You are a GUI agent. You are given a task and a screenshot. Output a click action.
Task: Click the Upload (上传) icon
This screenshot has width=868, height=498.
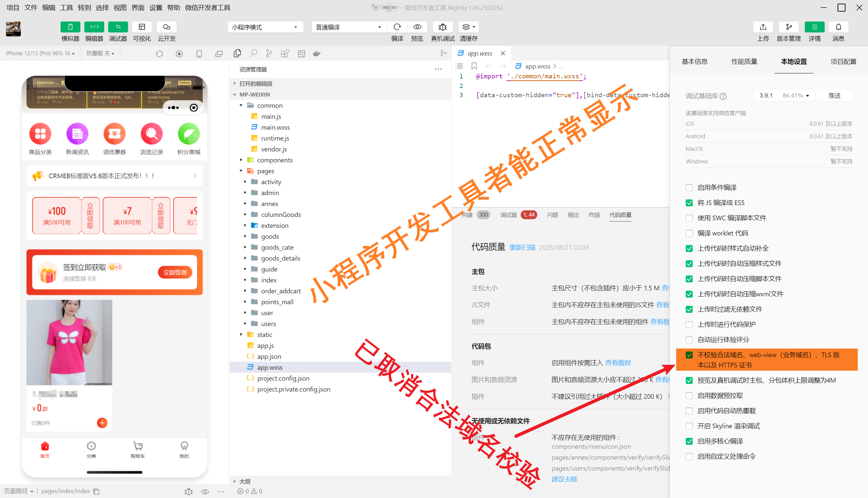(x=763, y=27)
